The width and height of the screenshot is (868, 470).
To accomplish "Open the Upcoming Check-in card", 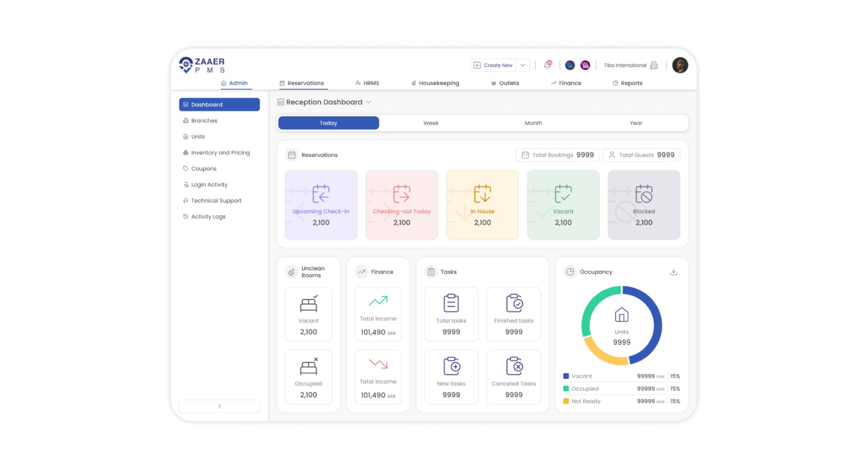I will point(321,205).
